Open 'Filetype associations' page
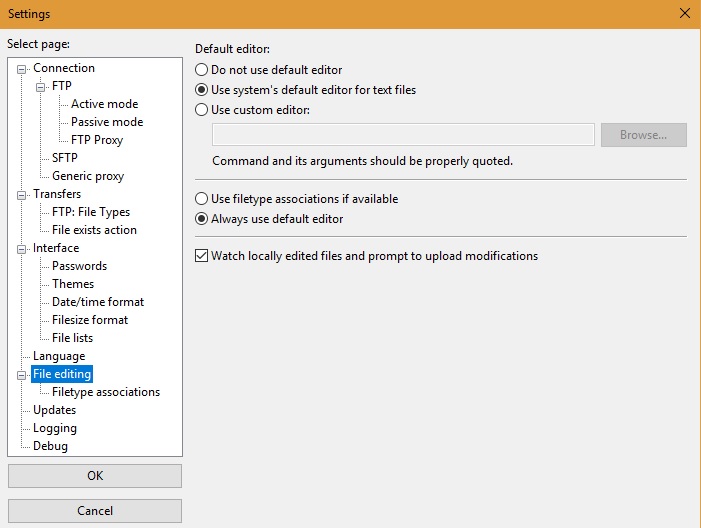Screen dimensions: 701x528 click(x=106, y=392)
